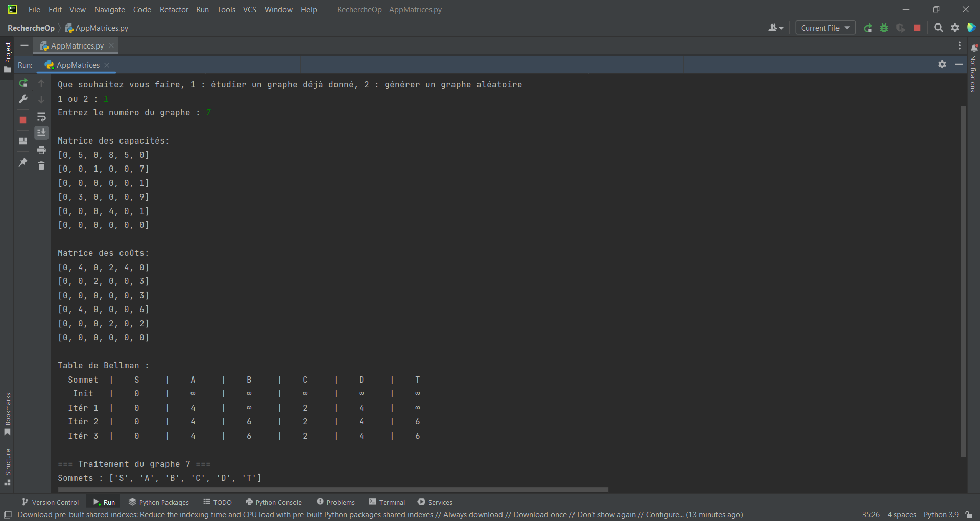Click the down stack trace arrow
The image size is (980, 521).
[x=41, y=99]
